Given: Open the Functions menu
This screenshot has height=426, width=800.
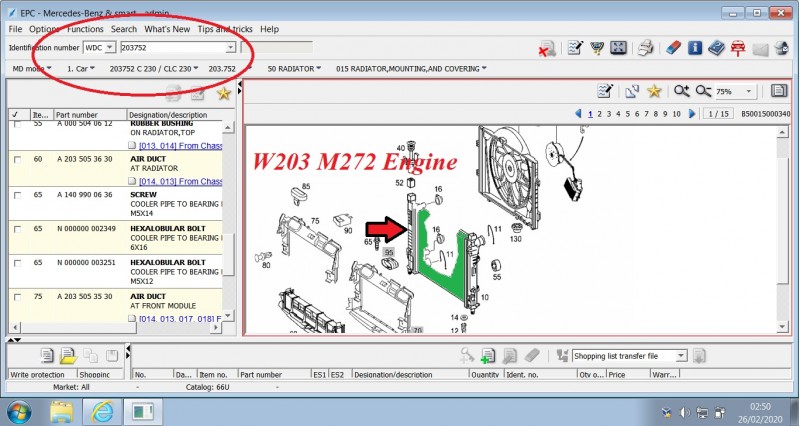Looking at the screenshot, I should (85, 29).
